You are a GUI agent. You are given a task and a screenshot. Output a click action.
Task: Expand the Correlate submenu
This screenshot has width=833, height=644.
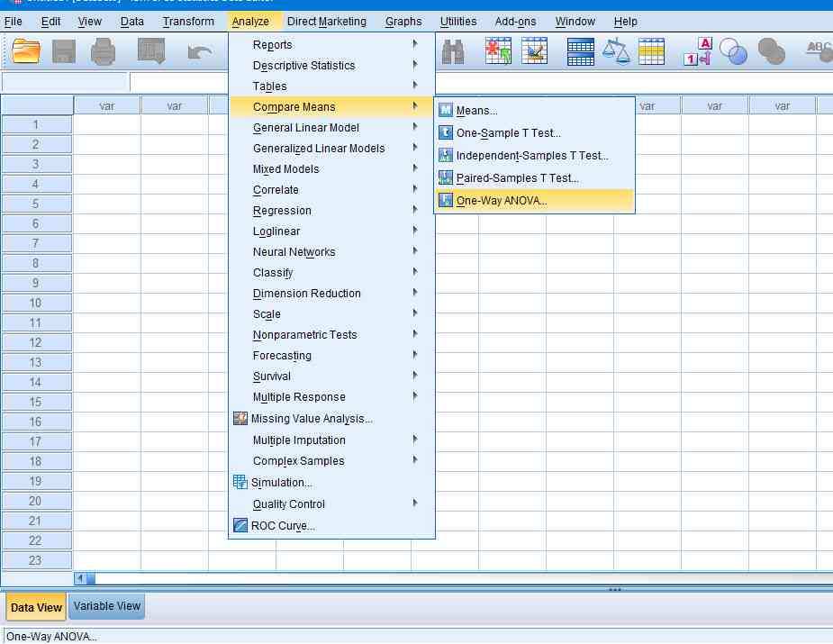click(415, 189)
